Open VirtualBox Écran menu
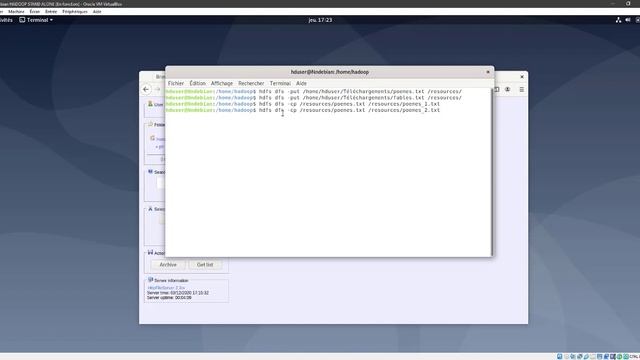The height and width of the screenshot is (360, 640). click(35, 11)
